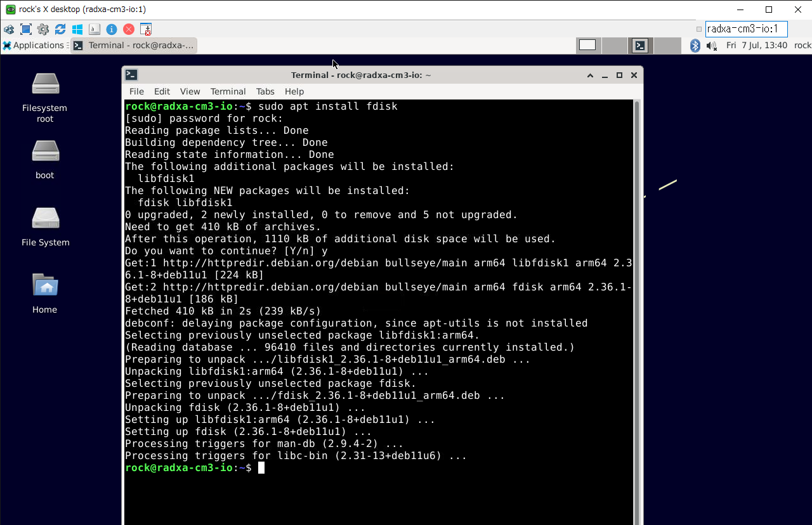Click the keyboard key icon in VNC toolbar
The image size is (812, 525).
95,29
